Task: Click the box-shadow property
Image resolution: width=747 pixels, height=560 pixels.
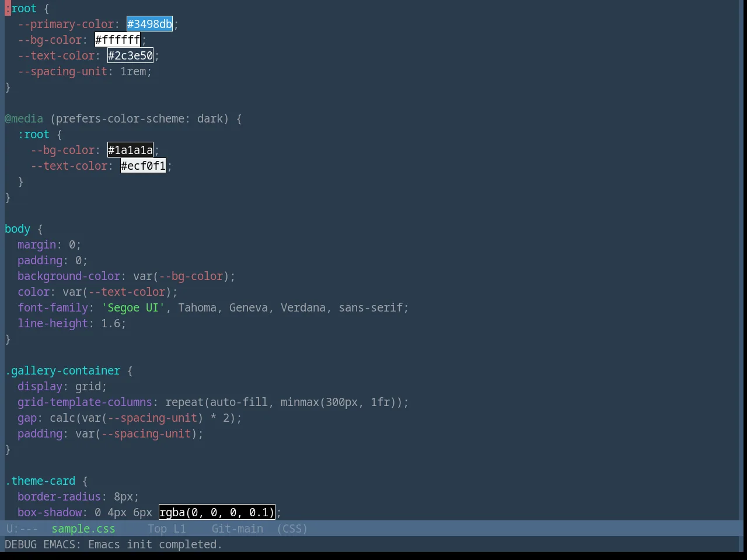Action: click(x=50, y=512)
